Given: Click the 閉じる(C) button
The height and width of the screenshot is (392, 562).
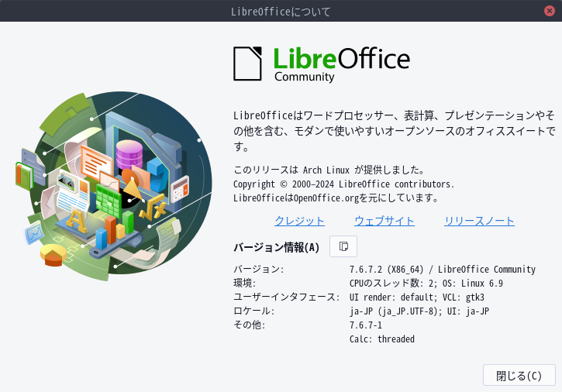Looking at the screenshot, I should click(519, 375).
